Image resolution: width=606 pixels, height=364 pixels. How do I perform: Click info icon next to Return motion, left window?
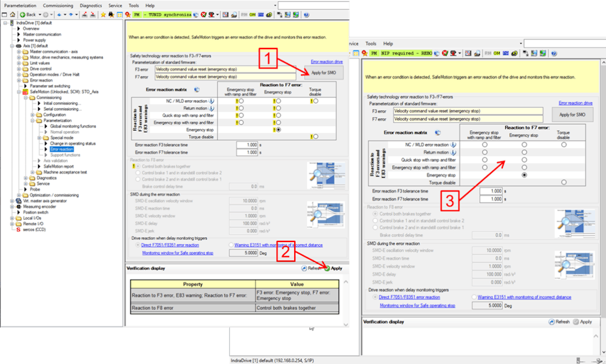[x=212, y=108]
